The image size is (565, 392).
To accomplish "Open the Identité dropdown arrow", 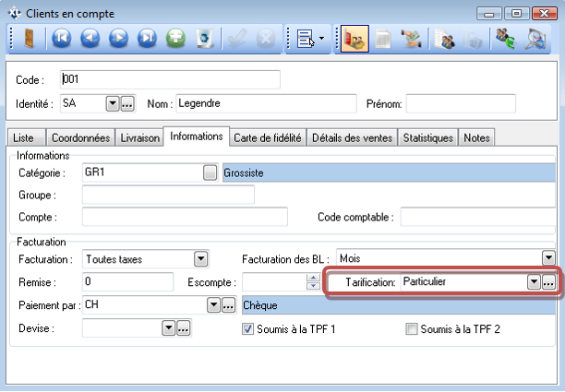I will 113,103.
